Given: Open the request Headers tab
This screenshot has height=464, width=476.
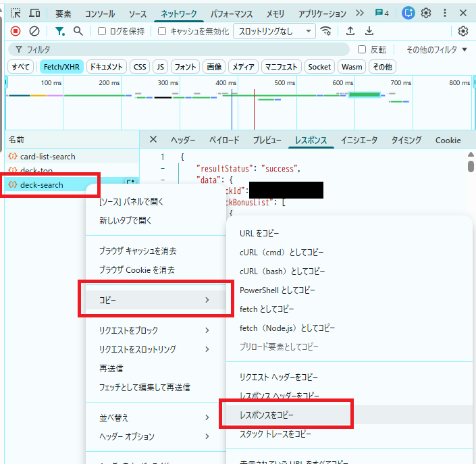Looking at the screenshot, I should [x=183, y=140].
